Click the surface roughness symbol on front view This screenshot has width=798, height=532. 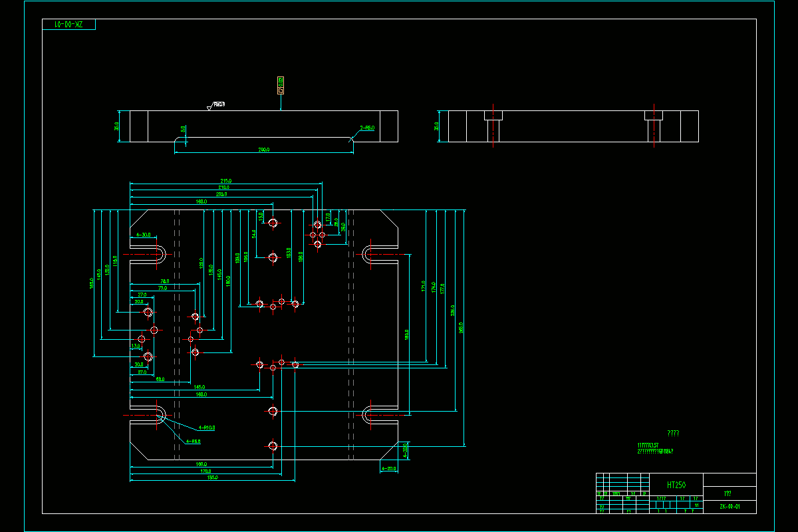216,105
